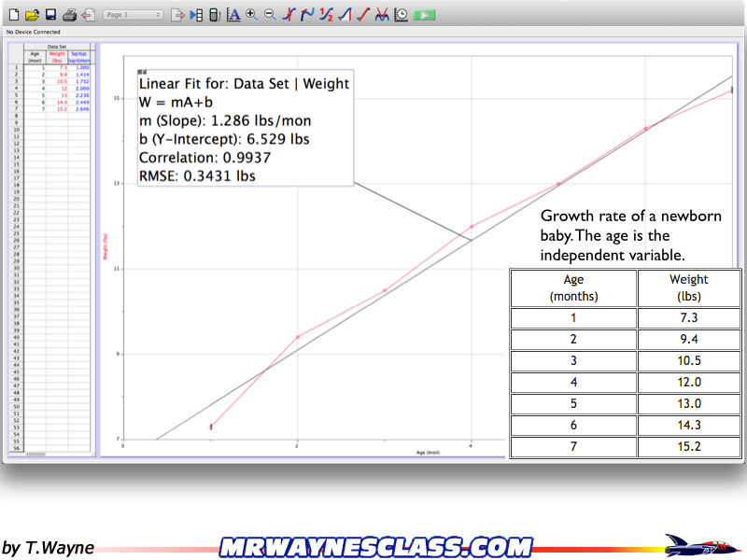Screen dimensions: 747x560
Task: Toggle the Examine tool on the graph
Action: [289, 14]
